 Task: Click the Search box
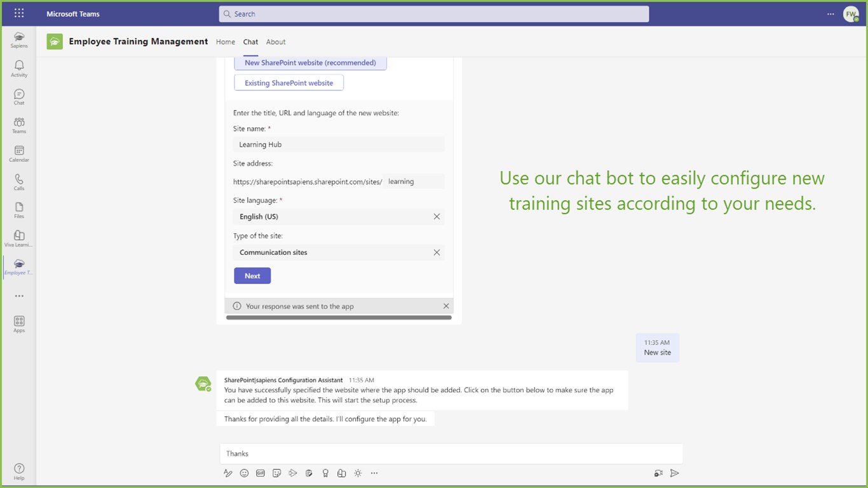(434, 14)
